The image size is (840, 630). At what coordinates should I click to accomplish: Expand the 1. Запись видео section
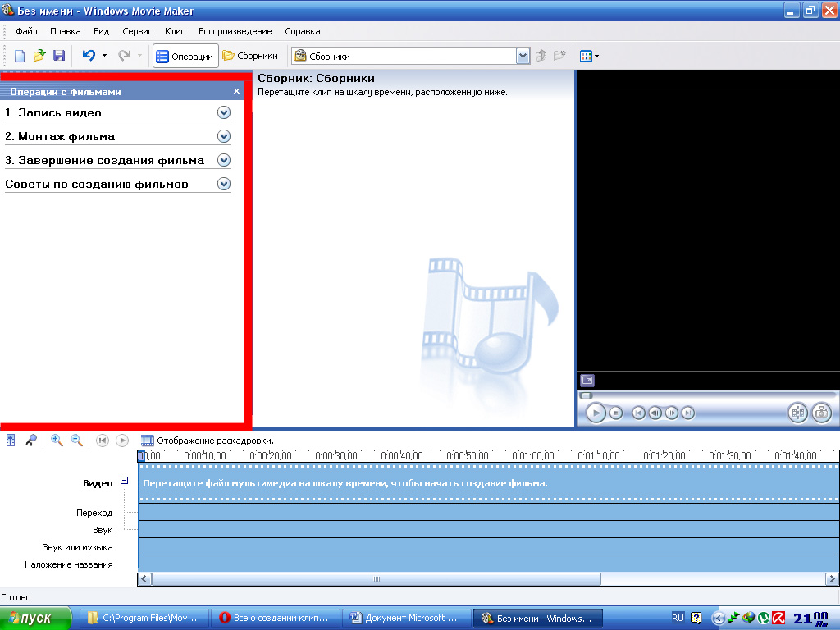click(x=224, y=112)
